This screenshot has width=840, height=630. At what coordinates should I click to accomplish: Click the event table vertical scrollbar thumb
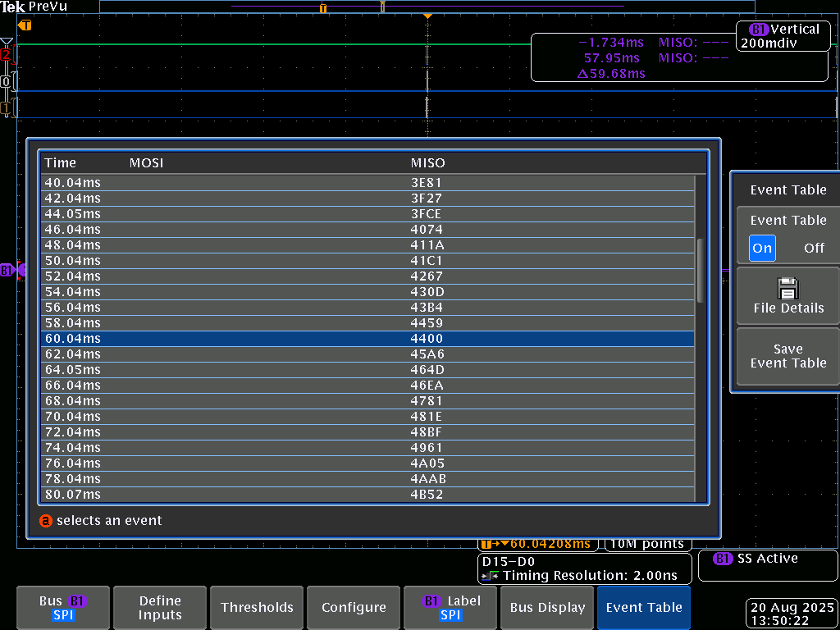tap(700, 271)
